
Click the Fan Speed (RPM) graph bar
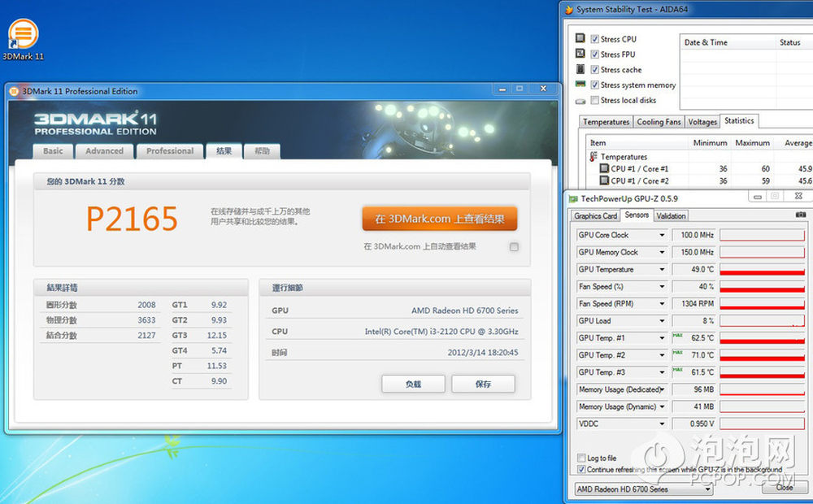pyautogui.click(x=763, y=304)
